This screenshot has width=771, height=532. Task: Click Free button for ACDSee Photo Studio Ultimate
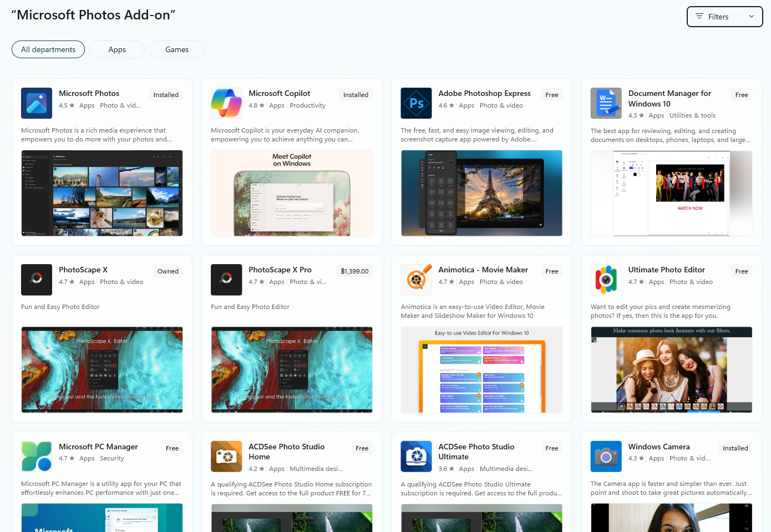[552, 448]
